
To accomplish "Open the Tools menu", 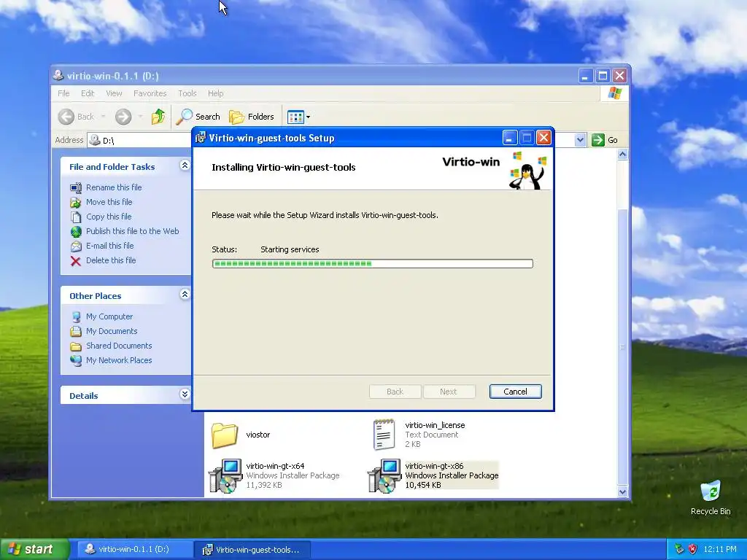I will [x=187, y=93].
